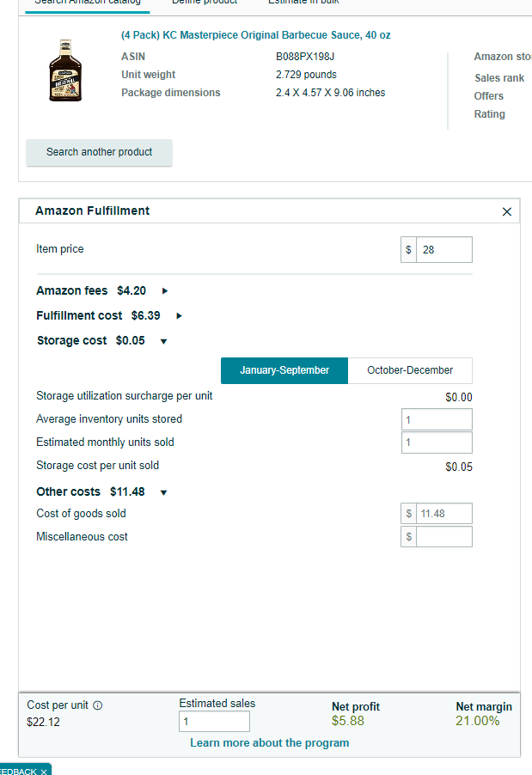Open Learn more about the program link

point(270,743)
